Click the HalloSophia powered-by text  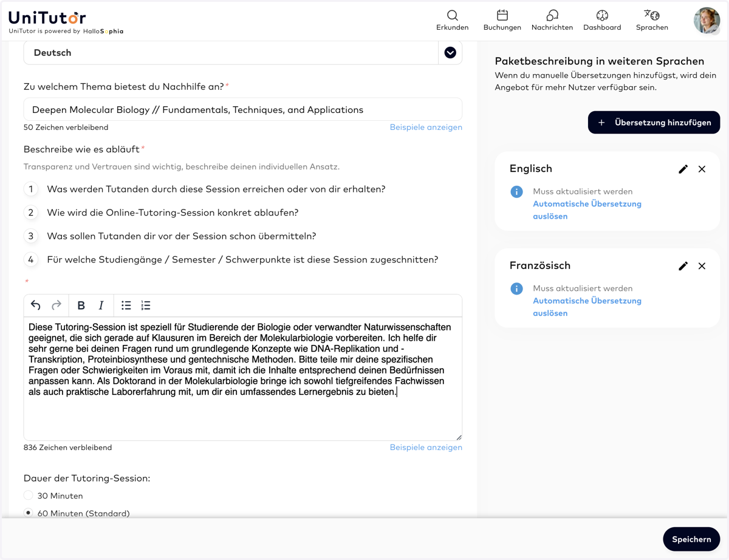coord(103,31)
